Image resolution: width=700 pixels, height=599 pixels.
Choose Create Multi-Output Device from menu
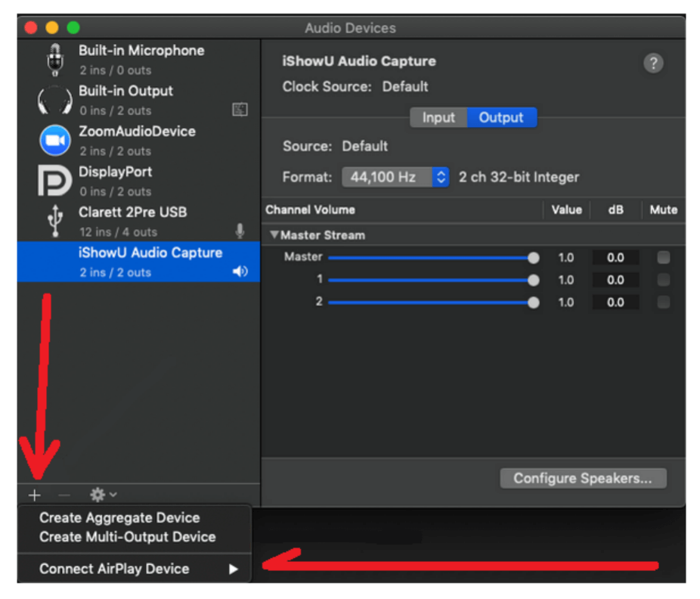(135, 537)
